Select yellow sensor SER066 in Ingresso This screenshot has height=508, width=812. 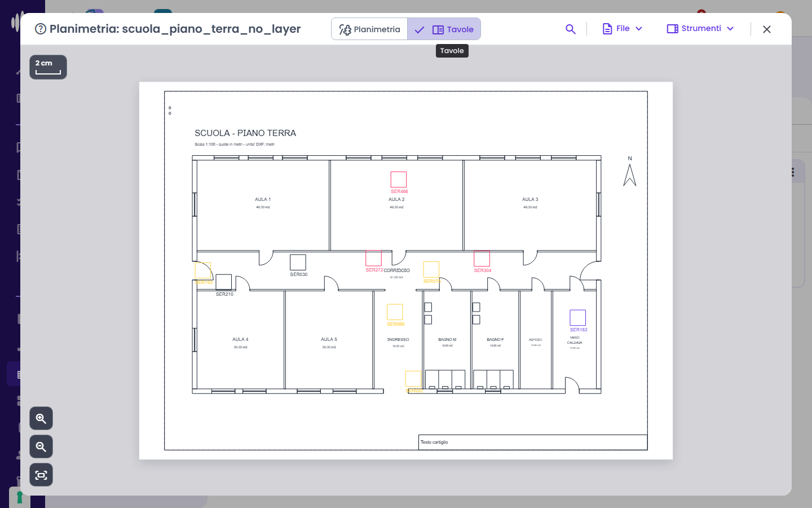point(395,312)
